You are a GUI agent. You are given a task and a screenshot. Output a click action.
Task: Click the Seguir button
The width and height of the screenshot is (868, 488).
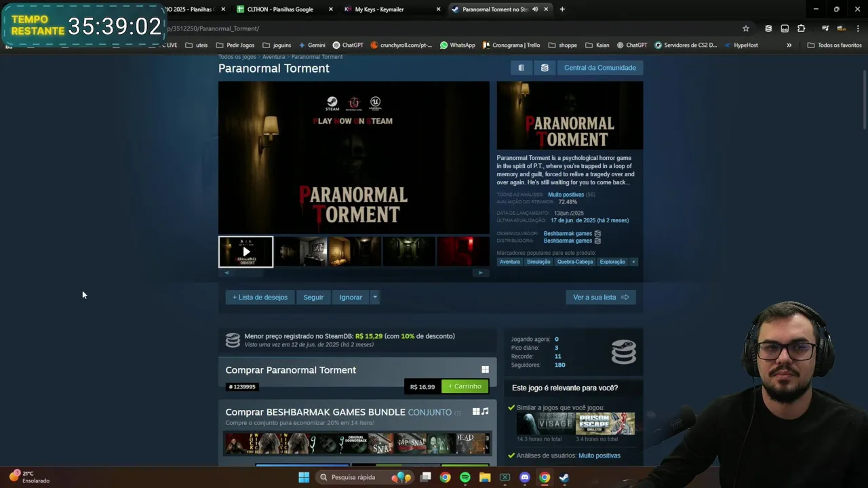coord(313,297)
